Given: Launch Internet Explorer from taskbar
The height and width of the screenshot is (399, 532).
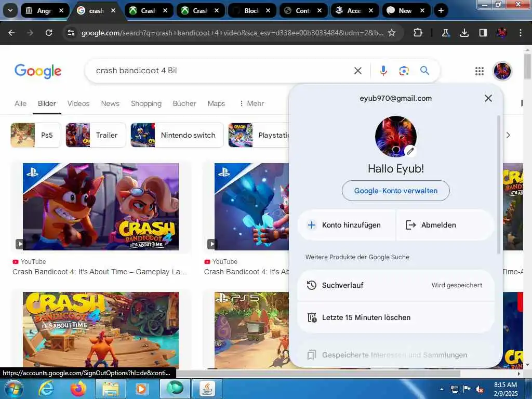Looking at the screenshot, I should 46,389.
